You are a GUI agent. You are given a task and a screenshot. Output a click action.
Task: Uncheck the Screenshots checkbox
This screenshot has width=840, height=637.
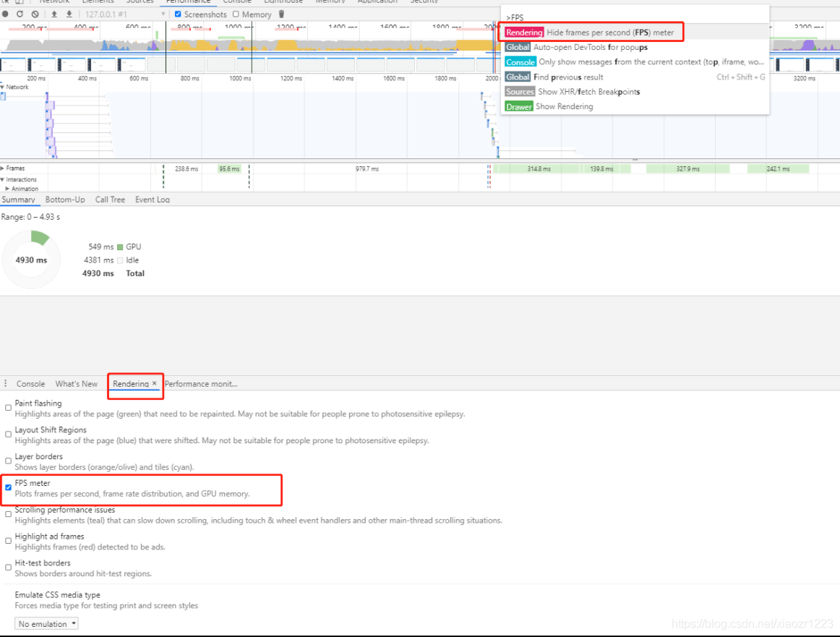(x=178, y=14)
